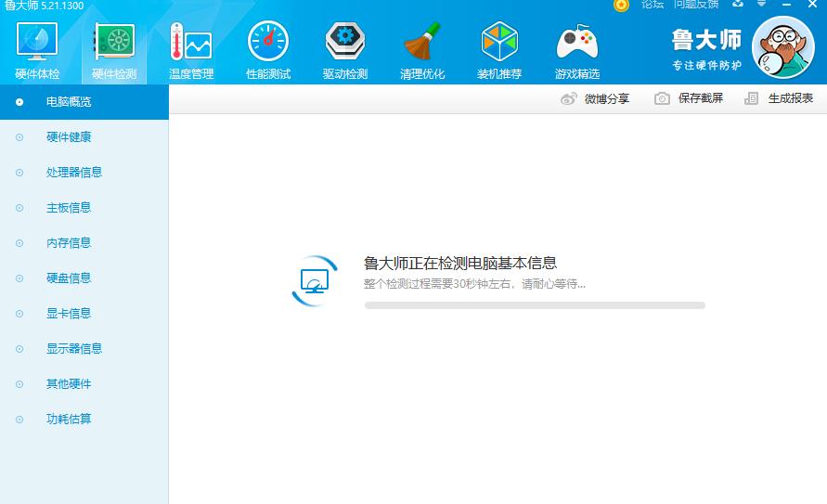827x504 pixels.
Task: Open the 论坛 forum link
Action: click(x=652, y=5)
